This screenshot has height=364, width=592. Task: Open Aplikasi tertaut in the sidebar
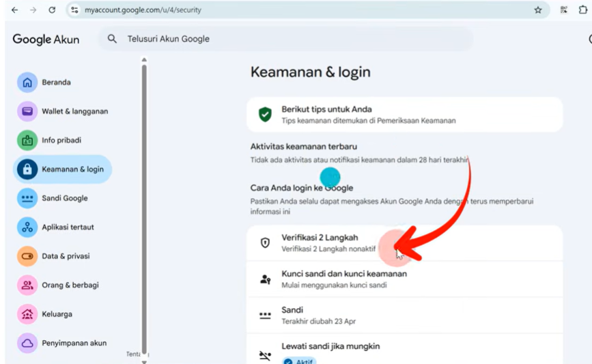(x=62, y=227)
